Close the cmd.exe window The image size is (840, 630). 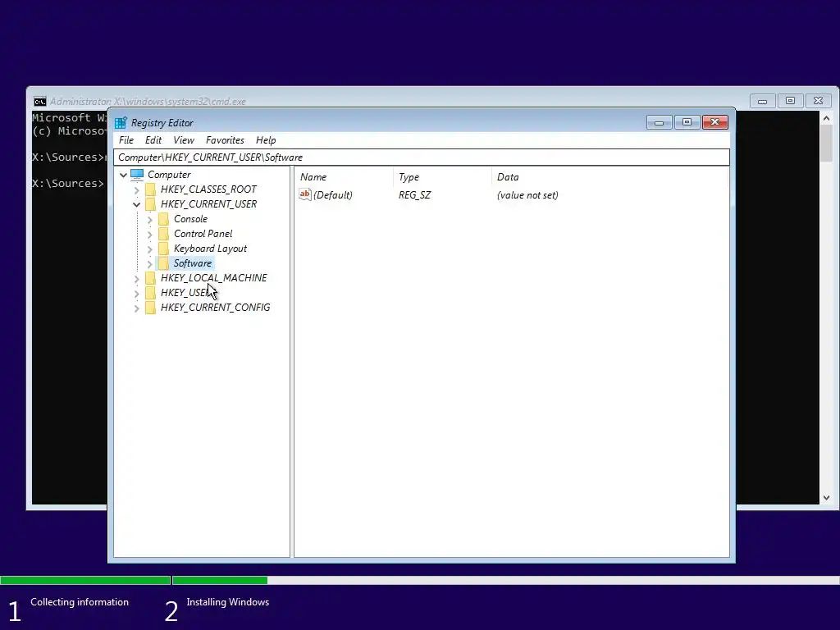click(818, 101)
